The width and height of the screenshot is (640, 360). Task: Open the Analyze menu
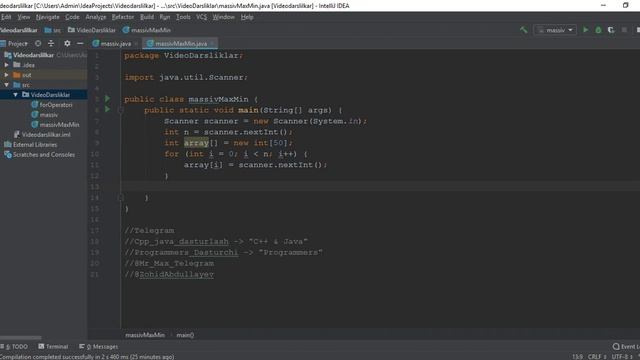96,17
